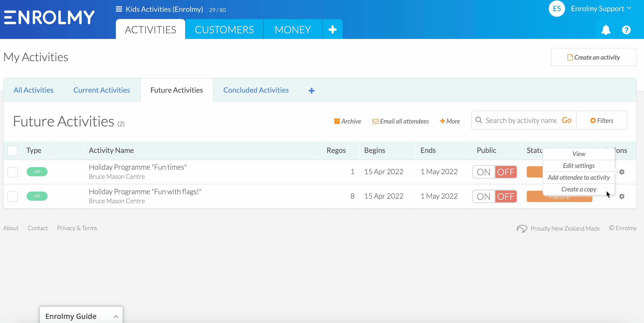
Task: Choose Add attendee to activity
Action: click(579, 177)
